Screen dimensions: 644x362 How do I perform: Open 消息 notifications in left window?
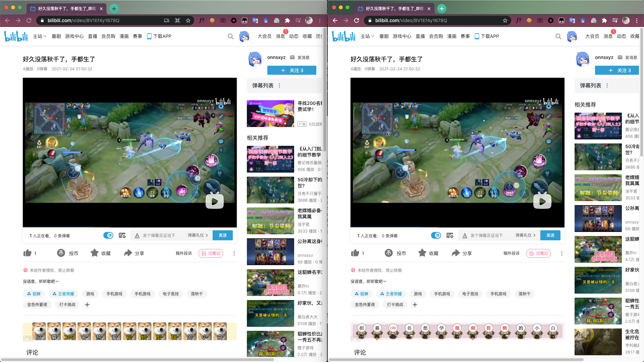[x=280, y=36]
